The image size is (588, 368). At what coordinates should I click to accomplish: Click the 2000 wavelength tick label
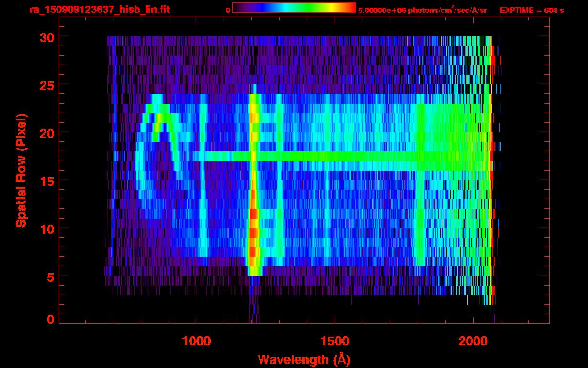tap(472, 341)
